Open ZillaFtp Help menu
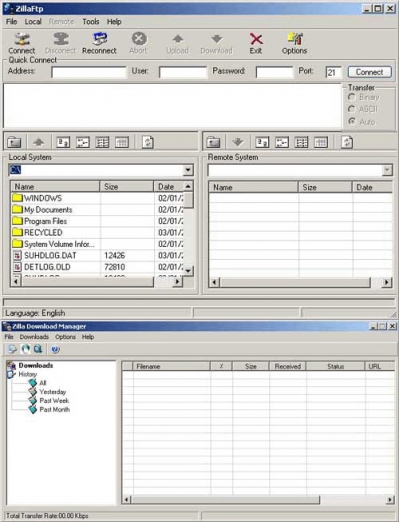 click(114, 22)
